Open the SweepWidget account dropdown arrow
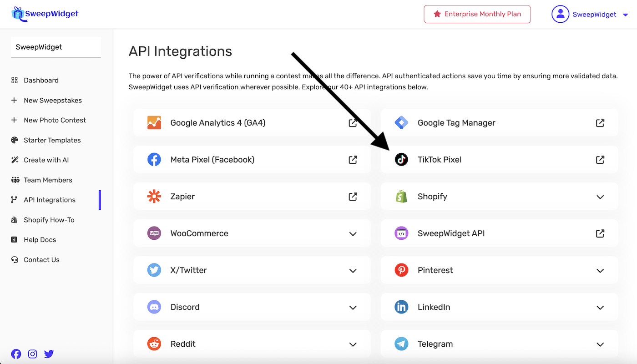 (625, 15)
